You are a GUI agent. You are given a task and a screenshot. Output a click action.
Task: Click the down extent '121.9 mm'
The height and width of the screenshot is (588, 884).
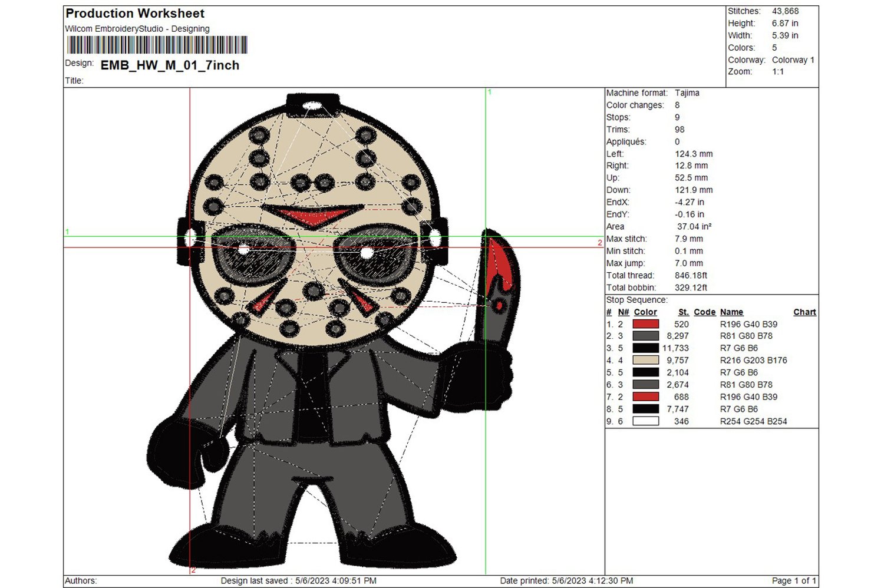[694, 190]
